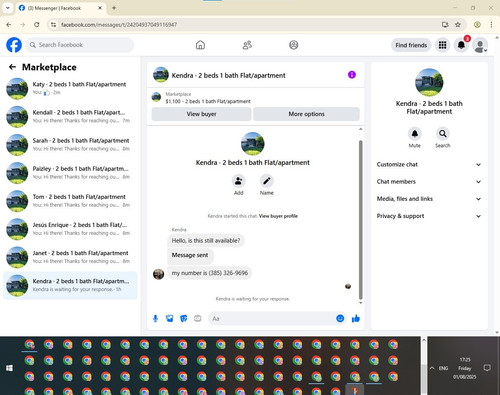Click the back arrow beside Marketplace
Screen dimensions: 500x395
click(12, 67)
